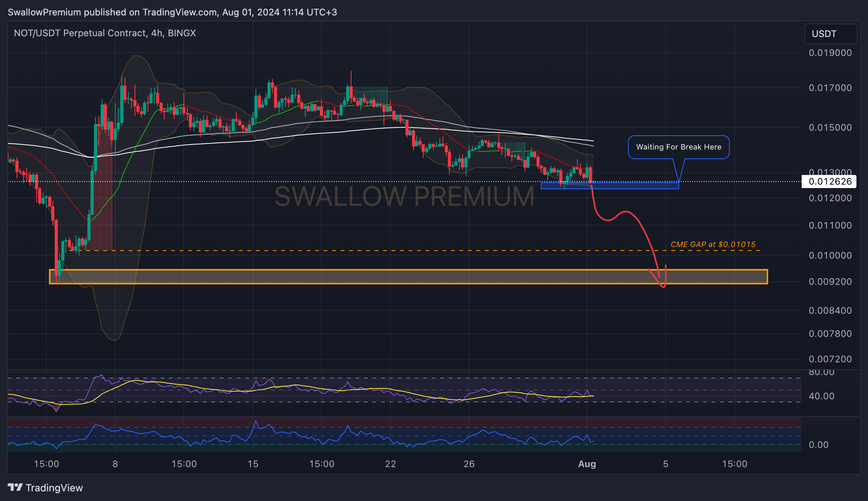Click the 0.007200 price axis label
Screen dimensions: 868x501
pos(830,359)
